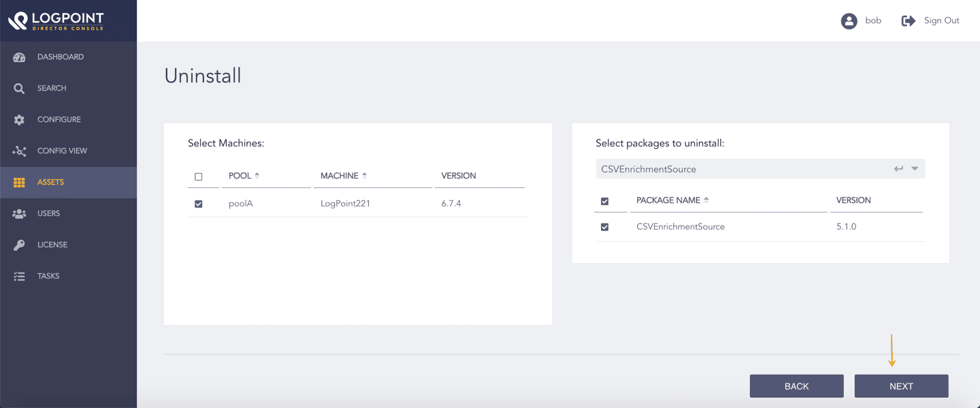Viewport: 980px width, 408px height.
Task: Click the Users group icon
Action: click(x=19, y=214)
